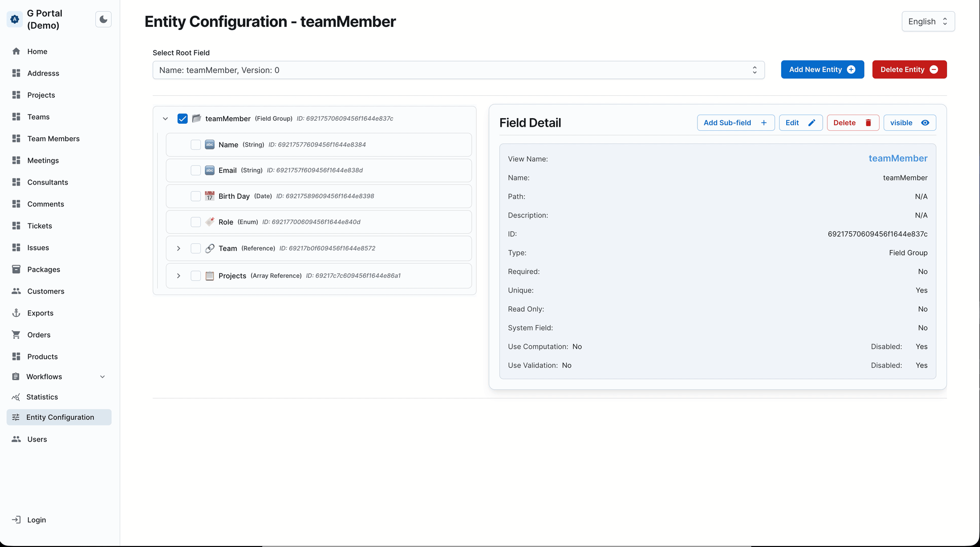Viewport: 980px width, 547px height.
Task: Toggle field visibility with the visible eye button
Action: (909, 122)
